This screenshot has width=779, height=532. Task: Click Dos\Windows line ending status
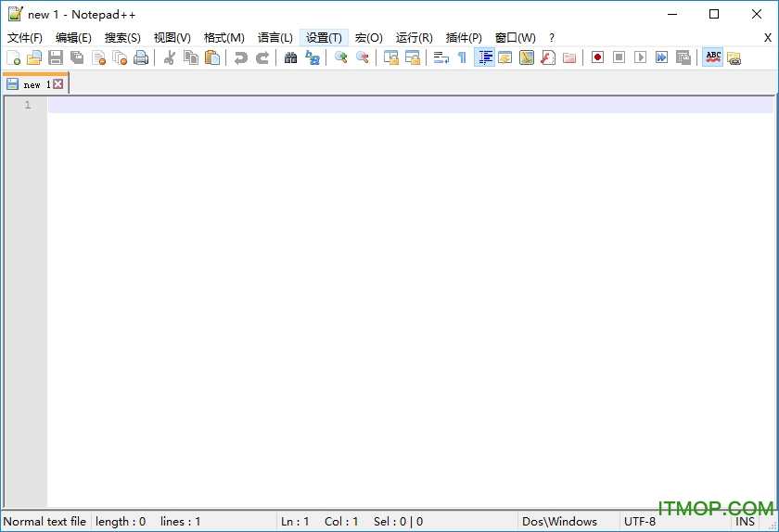click(x=559, y=522)
